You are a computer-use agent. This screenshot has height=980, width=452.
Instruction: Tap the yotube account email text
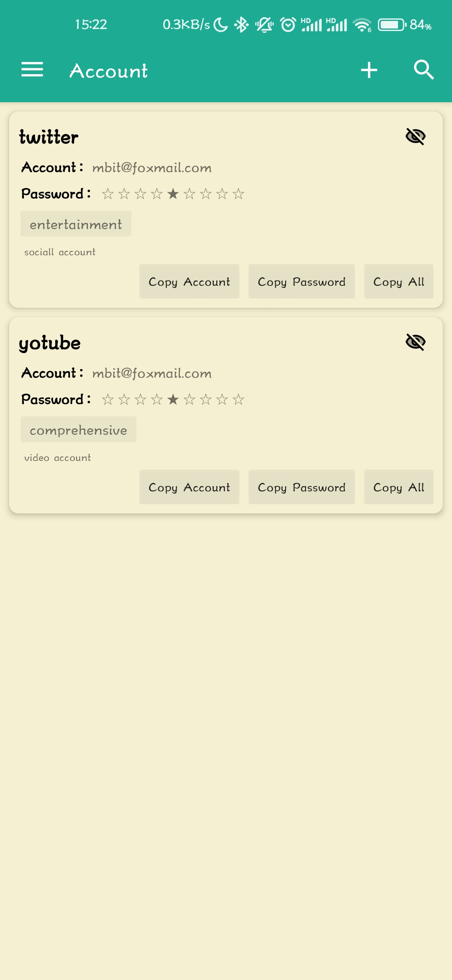click(152, 374)
